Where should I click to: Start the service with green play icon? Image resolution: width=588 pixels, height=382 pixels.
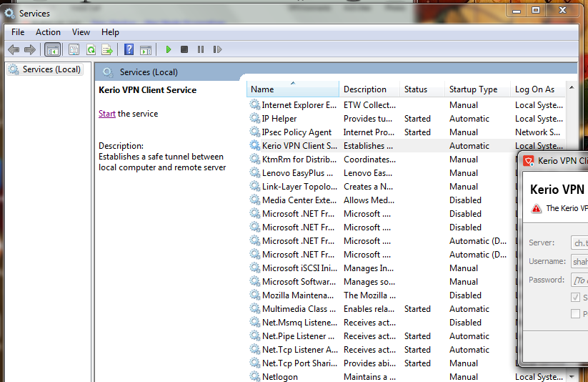[x=169, y=49]
